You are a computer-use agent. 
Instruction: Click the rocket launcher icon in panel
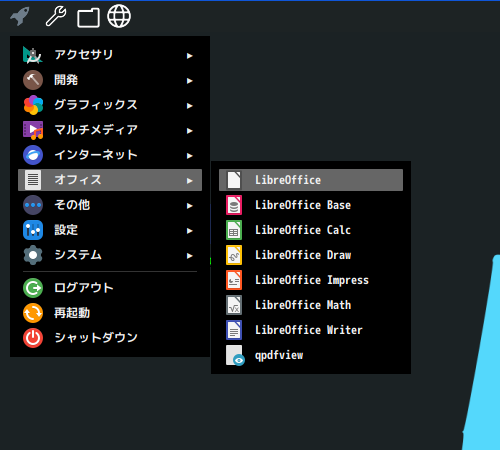tap(20, 16)
